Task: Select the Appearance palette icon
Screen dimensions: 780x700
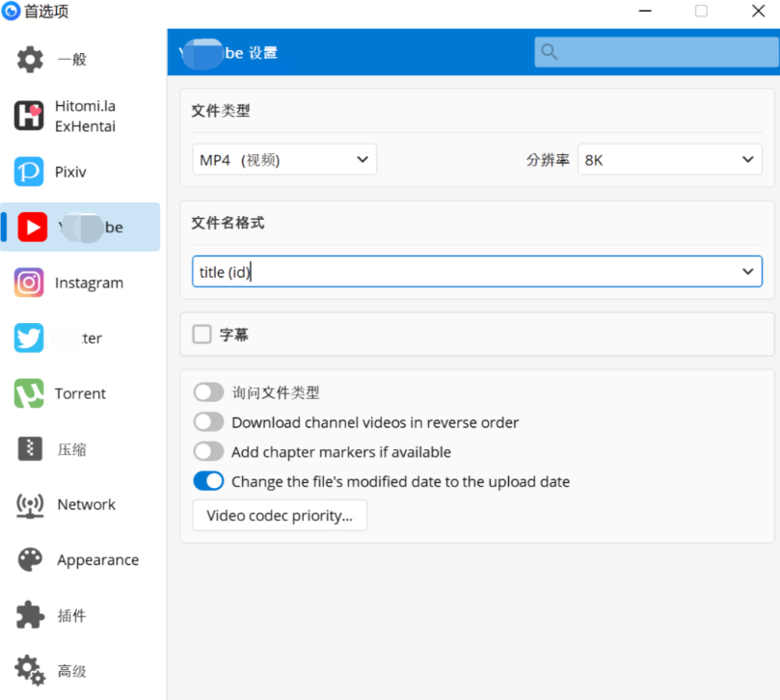Action: pyautogui.click(x=30, y=559)
